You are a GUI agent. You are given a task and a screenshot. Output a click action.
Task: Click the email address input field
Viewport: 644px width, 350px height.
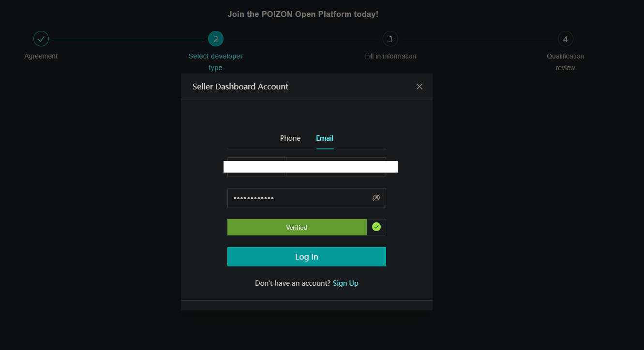click(336, 167)
